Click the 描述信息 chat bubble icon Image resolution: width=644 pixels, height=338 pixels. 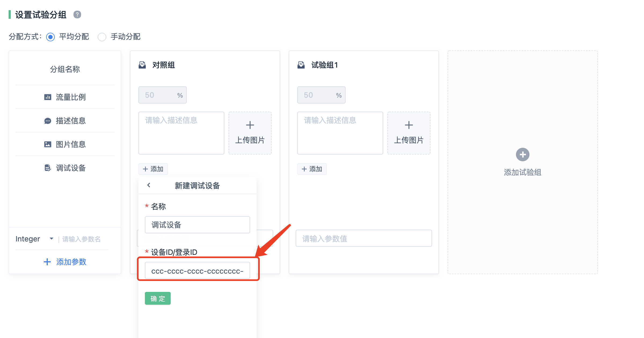click(48, 121)
